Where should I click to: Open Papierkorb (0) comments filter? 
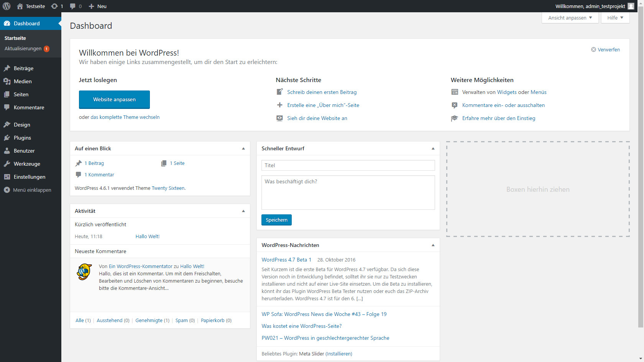[x=216, y=320]
